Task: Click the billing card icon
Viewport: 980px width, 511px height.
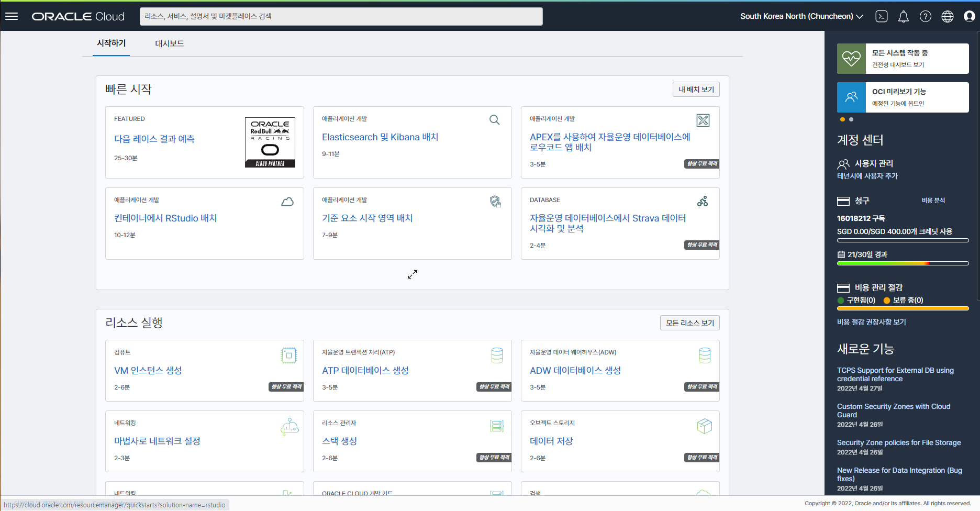Action: [x=843, y=201]
